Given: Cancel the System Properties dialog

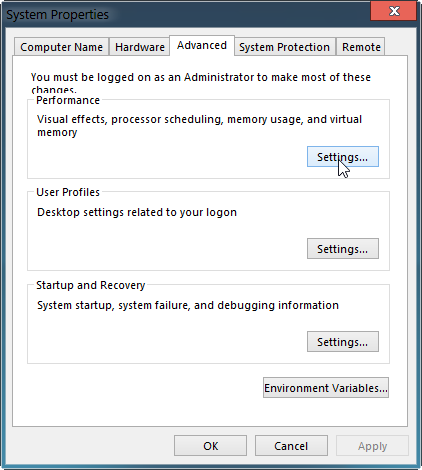Looking at the screenshot, I should [x=291, y=446].
